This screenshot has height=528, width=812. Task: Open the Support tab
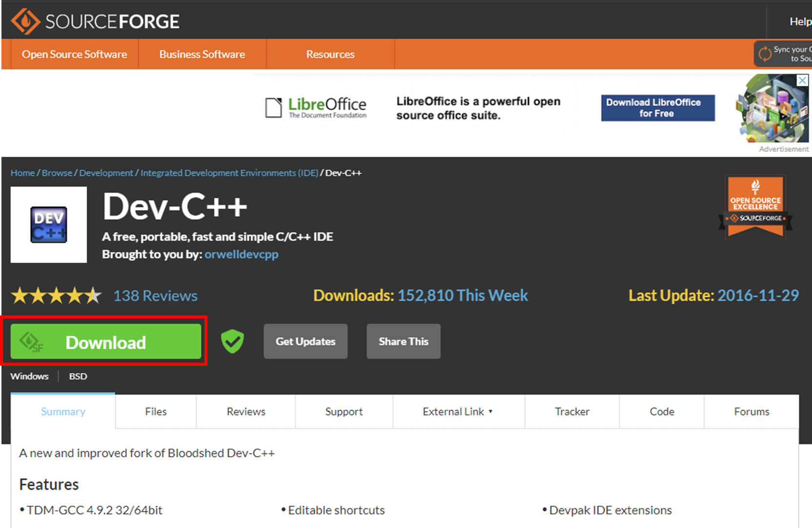[344, 411]
